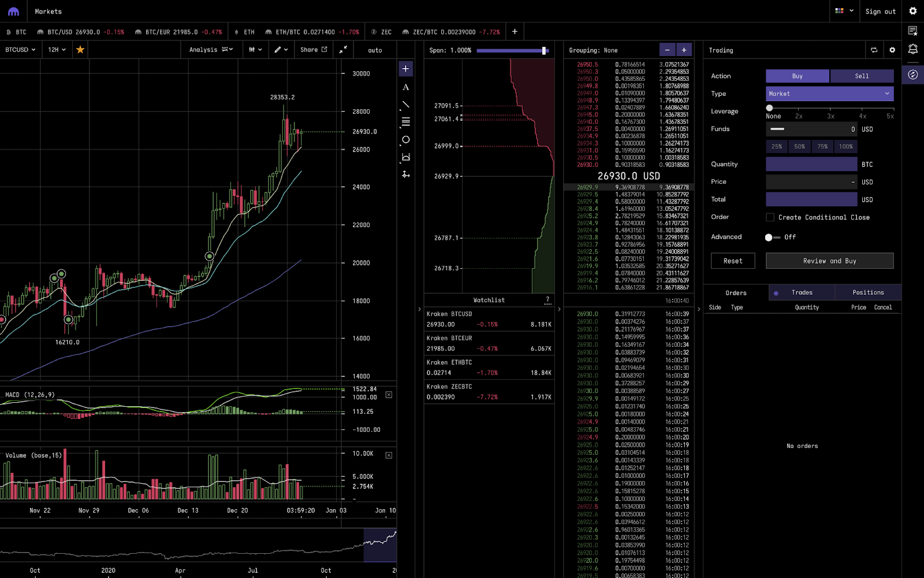The width and height of the screenshot is (924, 578).
Task: Open the 12H timeframe dropdown
Action: [x=55, y=50]
